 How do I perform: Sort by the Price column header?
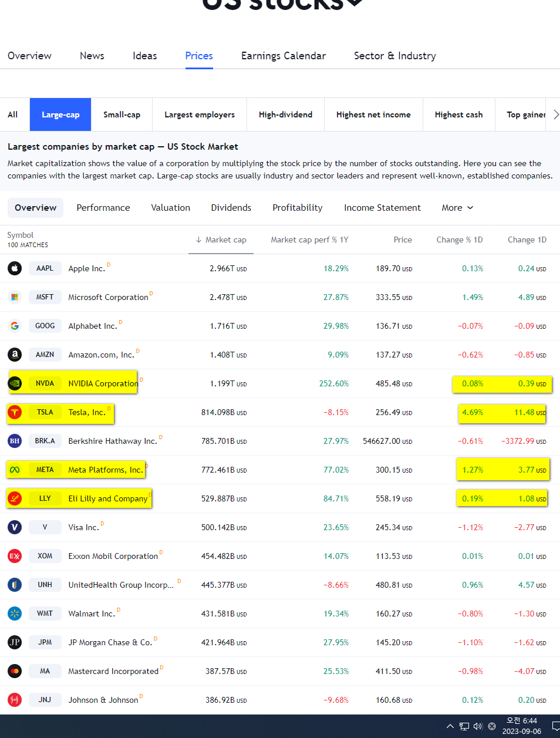403,240
